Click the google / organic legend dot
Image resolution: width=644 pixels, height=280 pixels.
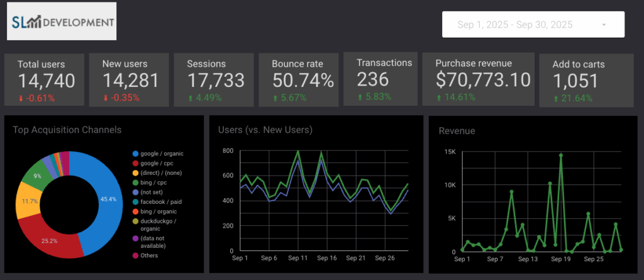pyautogui.click(x=135, y=154)
